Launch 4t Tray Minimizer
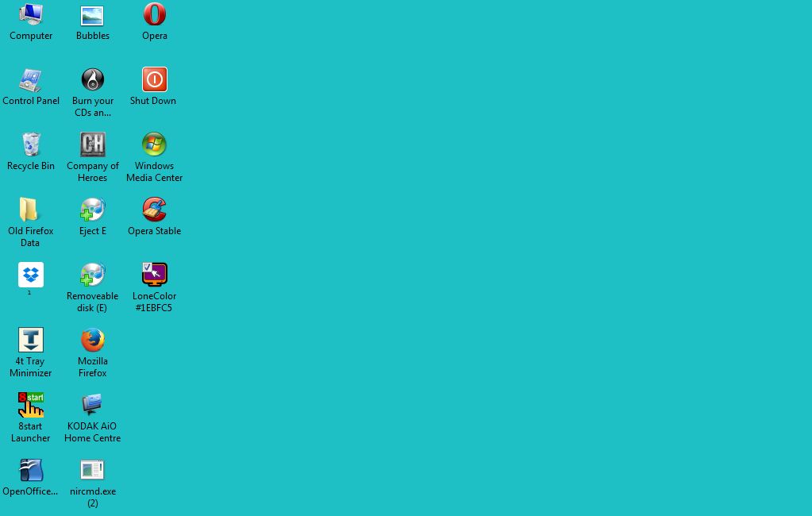The image size is (812, 516). [x=30, y=340]
